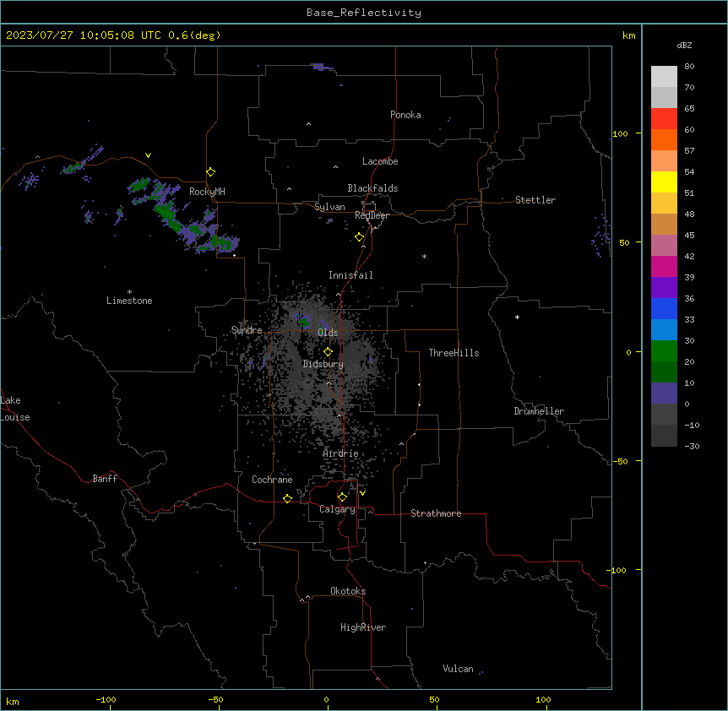The width and height of the screenshot is (728, 711).
Task: Click the -50 tick on vertical km axis
Action: (620, 461)
